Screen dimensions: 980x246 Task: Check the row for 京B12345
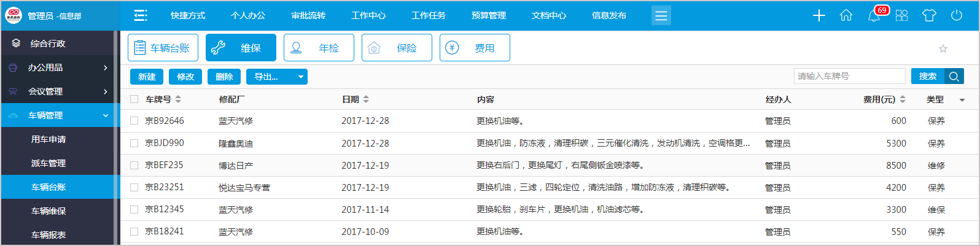(x=134, y=209)
